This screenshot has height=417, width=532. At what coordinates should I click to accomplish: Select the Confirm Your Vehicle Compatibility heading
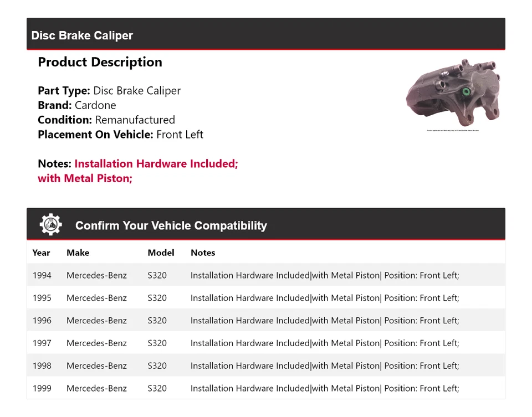(171, 225)
